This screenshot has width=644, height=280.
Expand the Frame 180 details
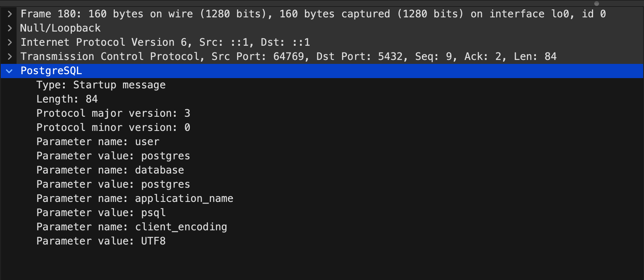click(x=9, y=14)
